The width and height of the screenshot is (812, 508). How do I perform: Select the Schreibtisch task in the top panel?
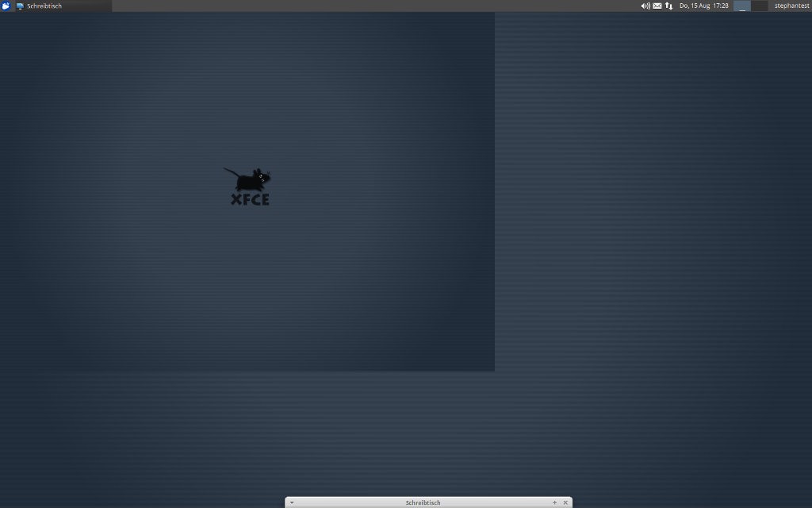click(x=63, y=6)
